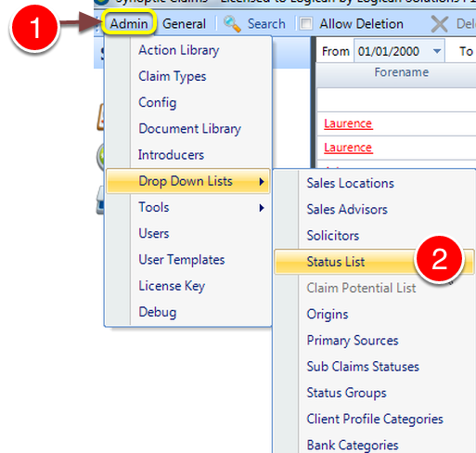Open Sub Claims Statuses entry
Image resolution: width=476 pixels, height=453 pixels.
pyautogui.click(x=374, y=367)
